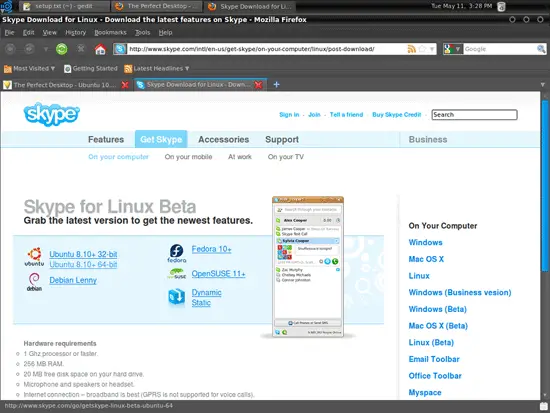Open the system menu icon at top-left
This screenshot has width=550, height=413.
6,6
